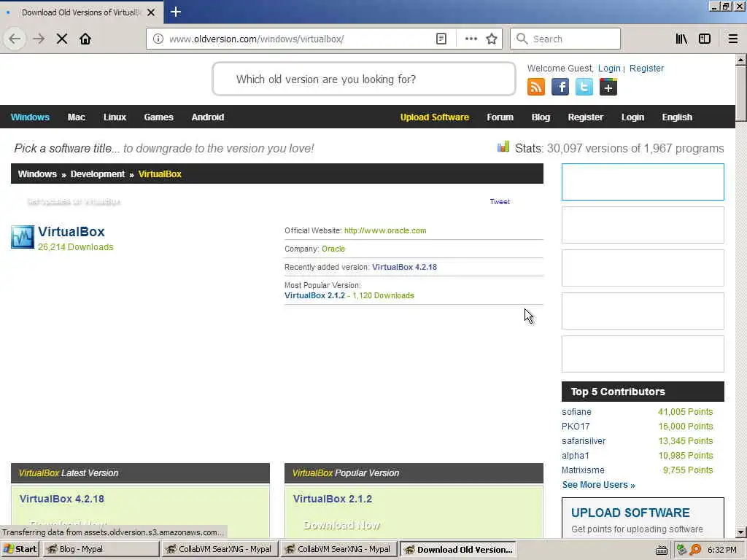Viewport: 747px width, 560px height.
Task: Select Android in site navigation
Action: point(208,117)
